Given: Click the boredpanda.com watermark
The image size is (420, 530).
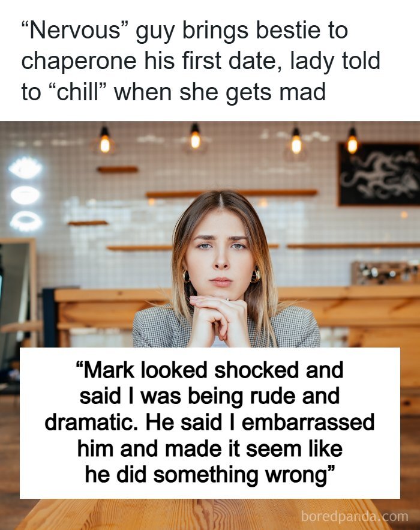Looking at the screenshot, I should [x=355, y=516].
